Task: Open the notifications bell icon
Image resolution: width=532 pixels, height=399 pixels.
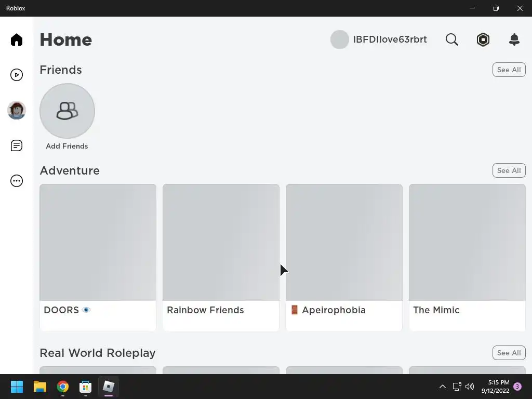Action: pos(514,39)
